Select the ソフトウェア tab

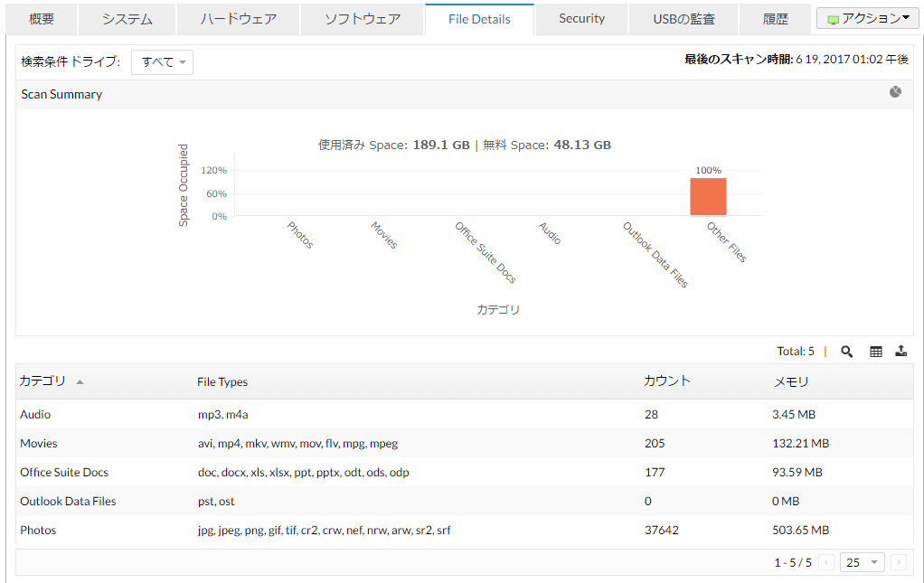pos(362,19)
